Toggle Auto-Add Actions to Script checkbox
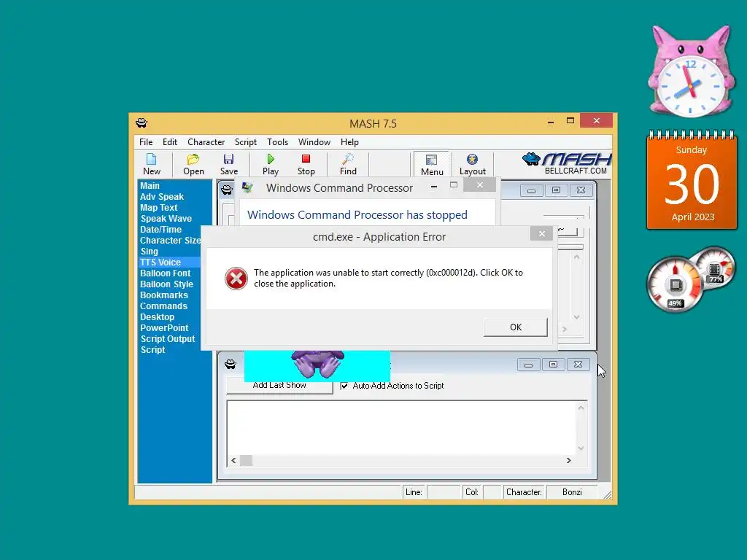 point(344,386)
